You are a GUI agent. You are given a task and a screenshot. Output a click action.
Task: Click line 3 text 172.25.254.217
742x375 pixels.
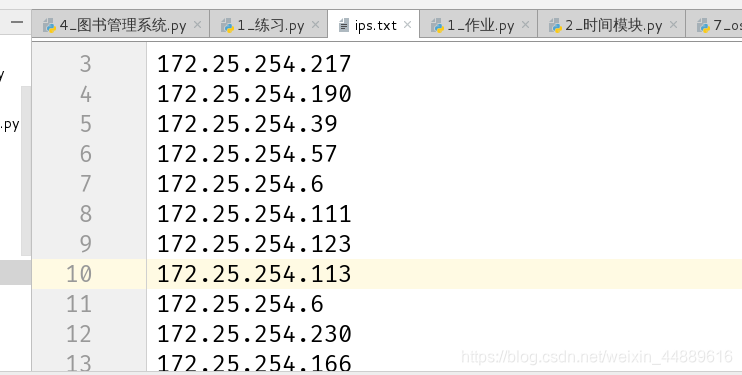click(x=254, y=64)
